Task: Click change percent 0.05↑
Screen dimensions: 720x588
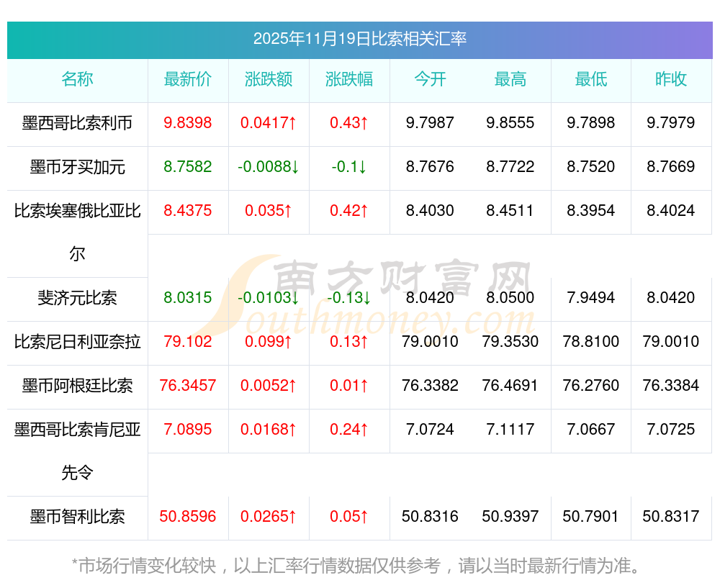Action: (349, 517)
